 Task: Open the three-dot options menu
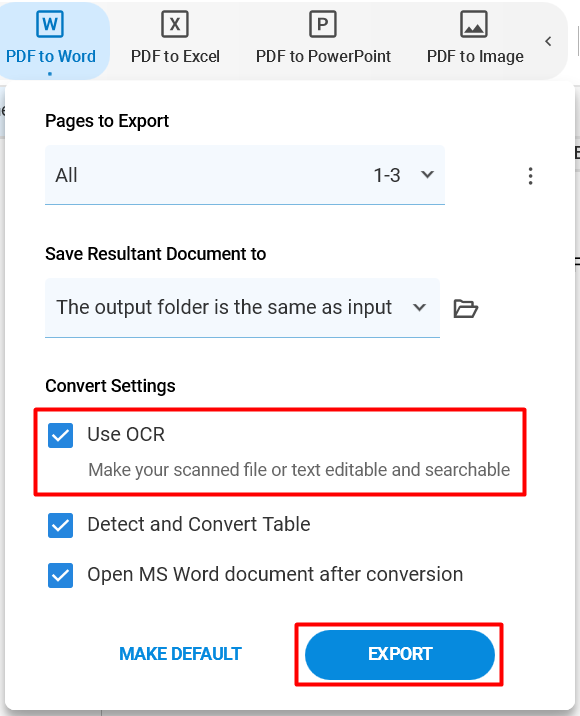tap(530, 176)
